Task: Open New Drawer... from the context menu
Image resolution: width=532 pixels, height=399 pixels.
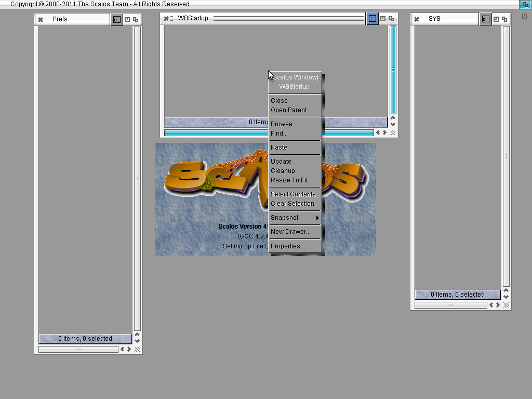Action: 290,232
